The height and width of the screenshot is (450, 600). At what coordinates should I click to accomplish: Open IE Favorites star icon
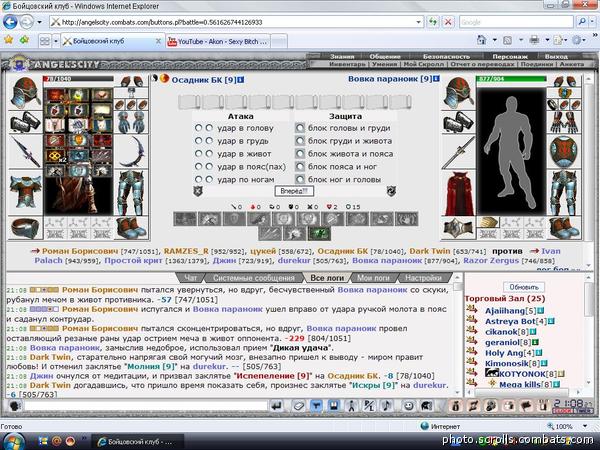pyautogui.click(x=8, y=40)
